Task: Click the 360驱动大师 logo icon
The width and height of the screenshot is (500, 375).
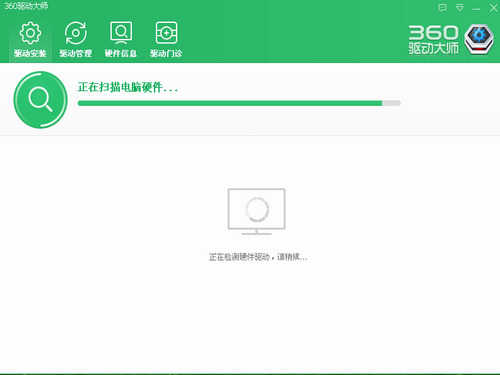Action: (479, 39)
